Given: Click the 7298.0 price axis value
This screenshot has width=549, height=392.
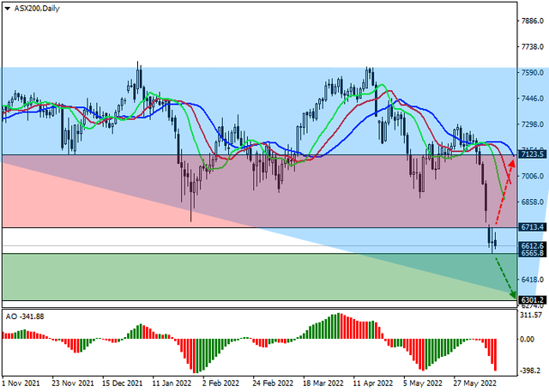Looking at the screenshot, I should [532, 124].
